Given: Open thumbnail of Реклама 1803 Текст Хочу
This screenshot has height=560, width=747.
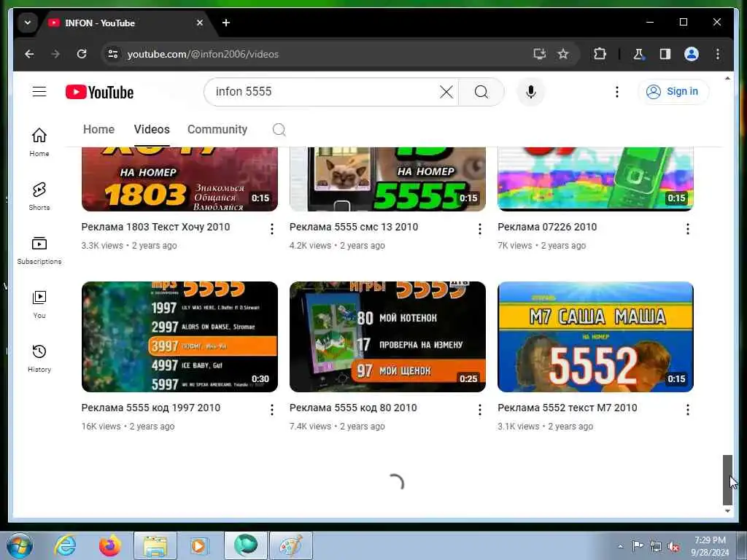Looking at the screenshot, I should (x=179, y=179).
